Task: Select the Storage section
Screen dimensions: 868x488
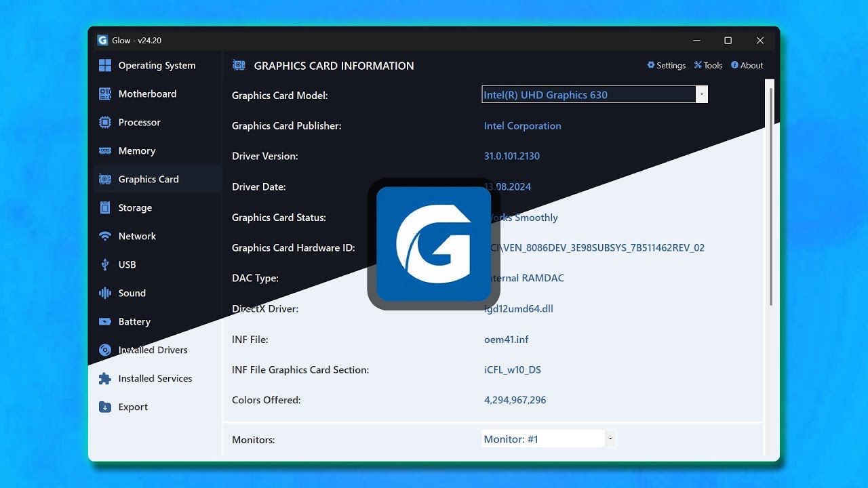Action: coord(157,207)
